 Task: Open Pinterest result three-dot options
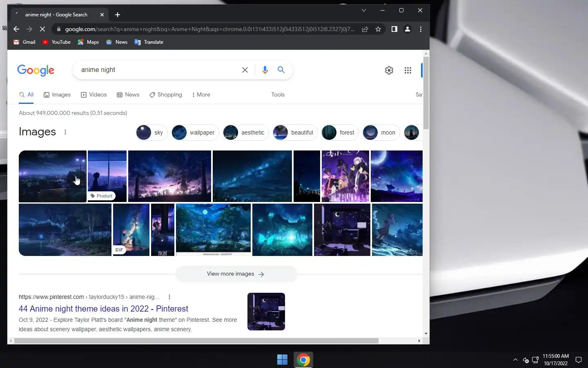(x=169, y=297)
